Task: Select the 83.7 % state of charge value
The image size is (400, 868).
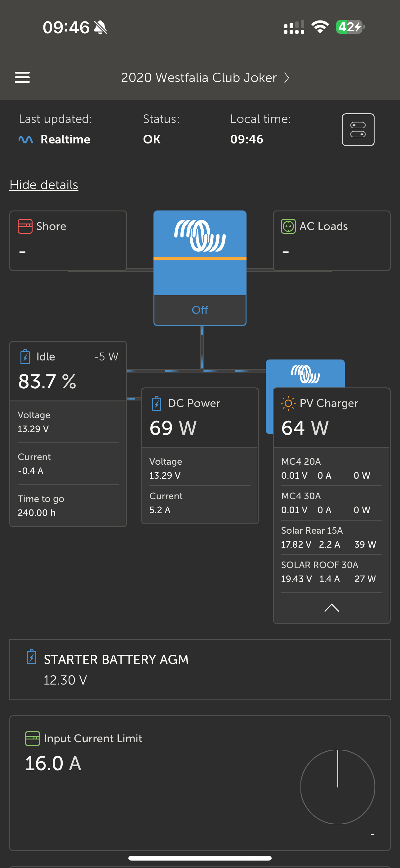Action: click(x=47, y=382)
